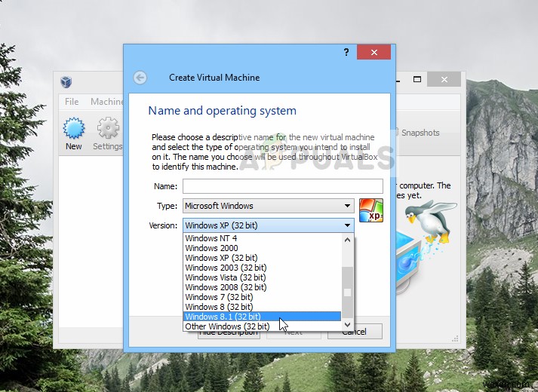The width and height of the screenshot is (538, 392).
Task: Maximize the VirtualBox Manager window
Action: click(417, 79)
